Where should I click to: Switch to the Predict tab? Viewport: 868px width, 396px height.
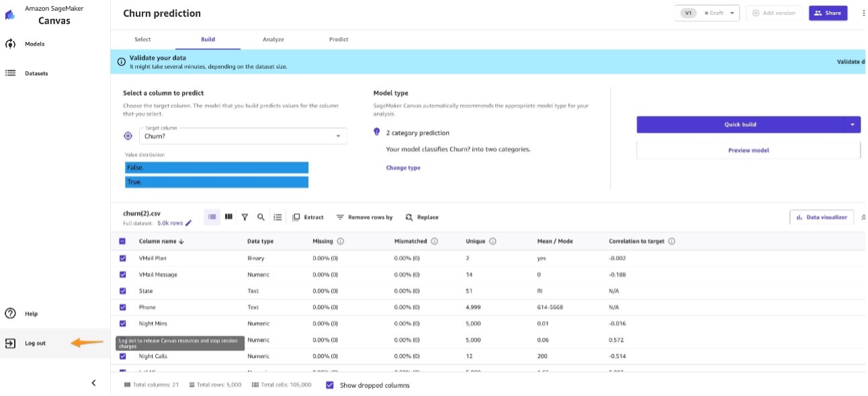[339, 40]
